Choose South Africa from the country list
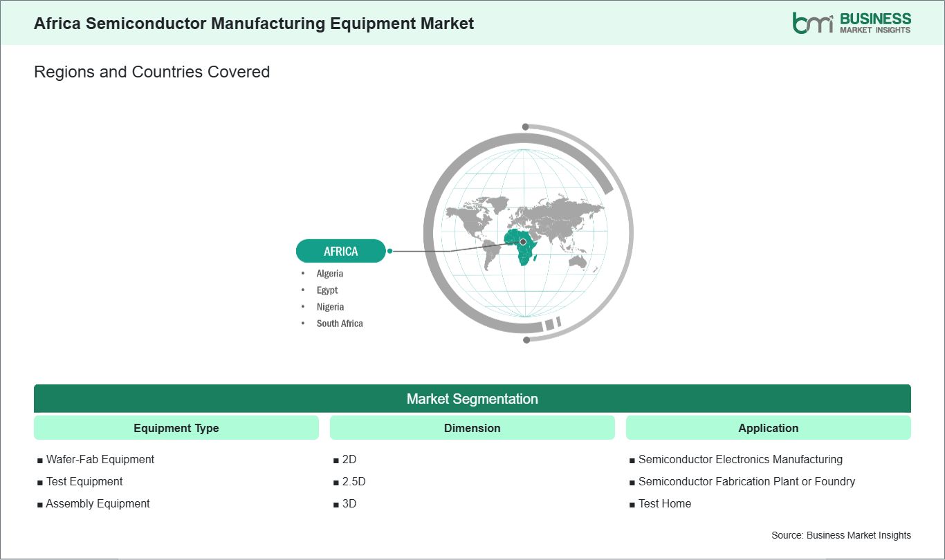This screenshot has height=560, width=945. 339,324
